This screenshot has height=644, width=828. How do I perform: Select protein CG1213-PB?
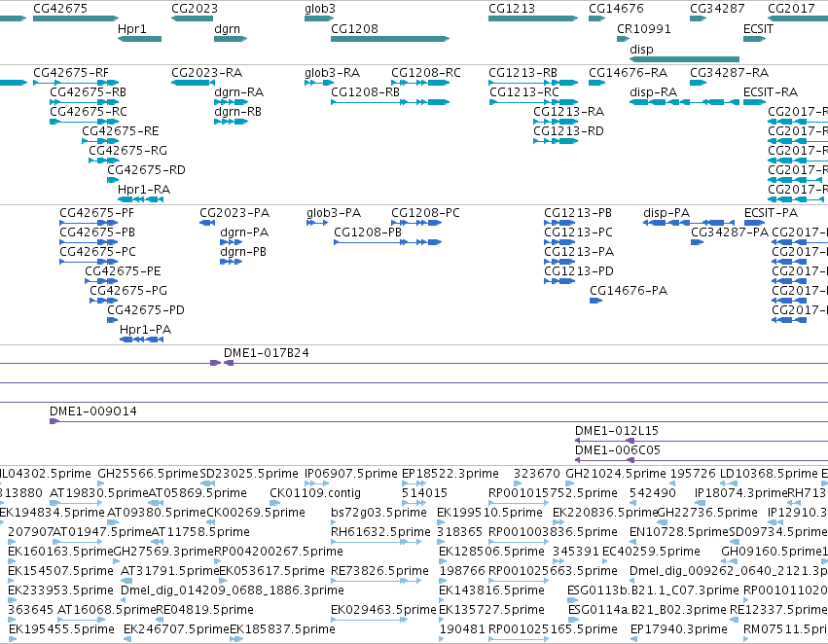pos(559,223)
